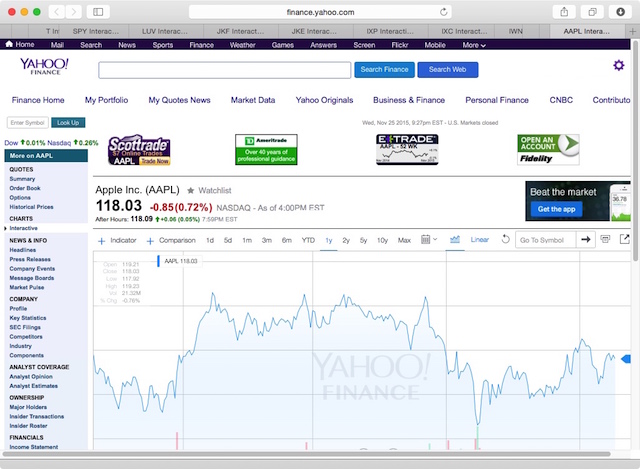
Task: Switch to the LUV Interactive browser tab
Action: [164, 31]
